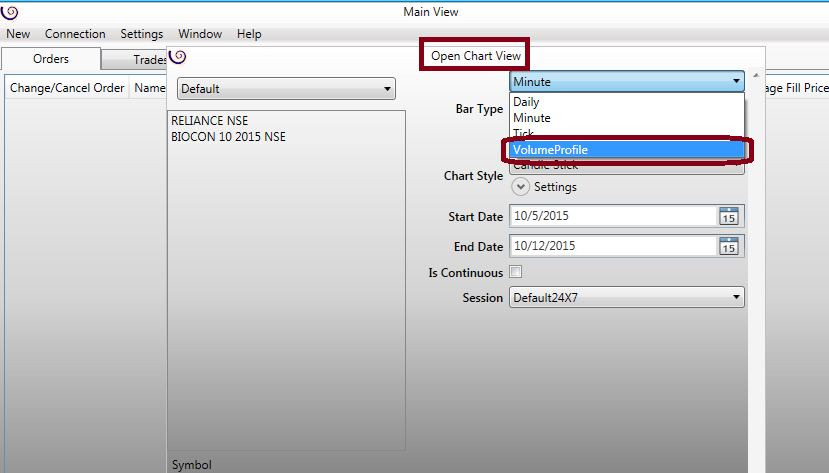
Task: Pick the Minute option in the list
Action: [531, 118]
